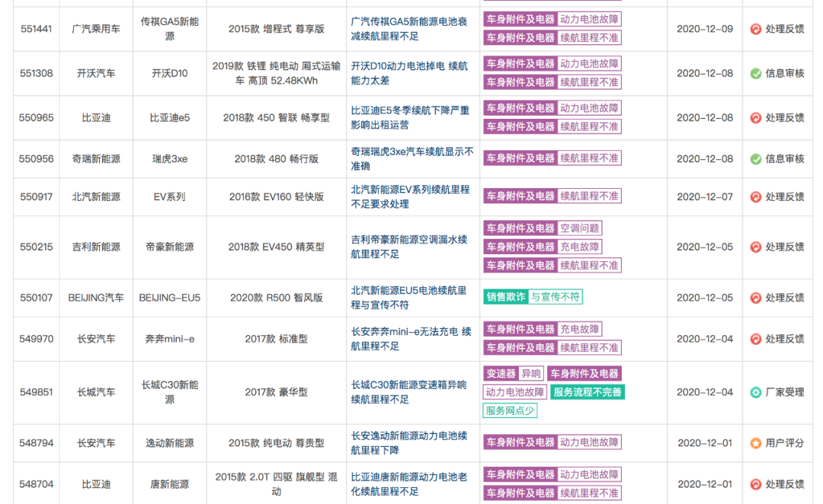Click model cell BEIJING-EU5
This screenshot has width=823, height=504.
tap(169, 298)
